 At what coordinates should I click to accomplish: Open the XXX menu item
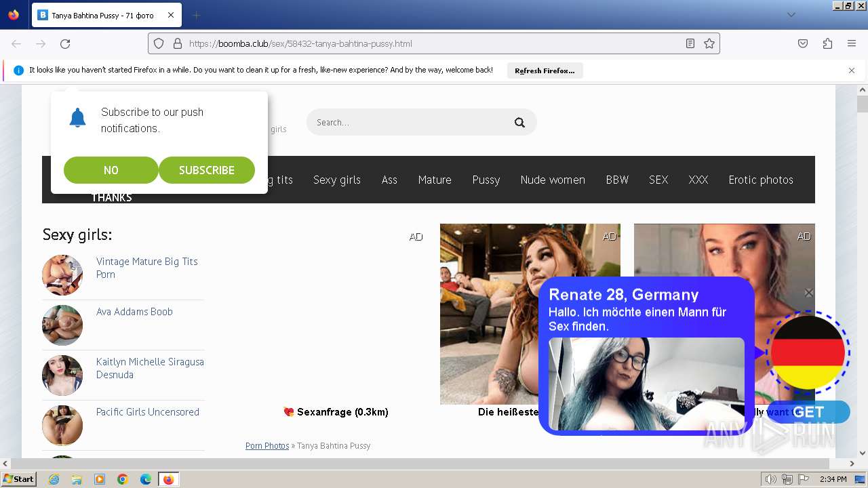[x=698, y=180]
